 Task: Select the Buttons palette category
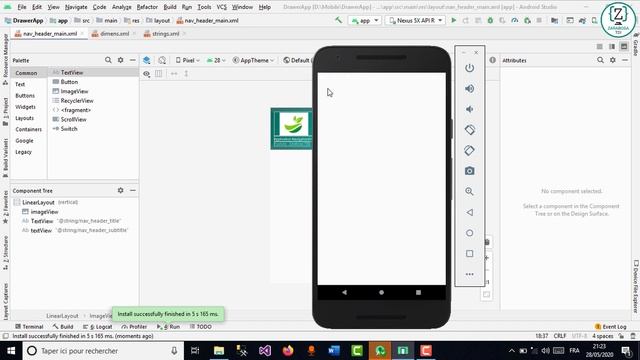click(x=25, y=96)
